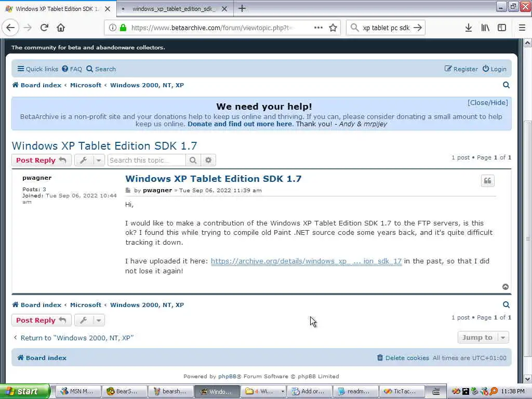Open the on-screen keyboard icon in taskbar

[436, 392]
